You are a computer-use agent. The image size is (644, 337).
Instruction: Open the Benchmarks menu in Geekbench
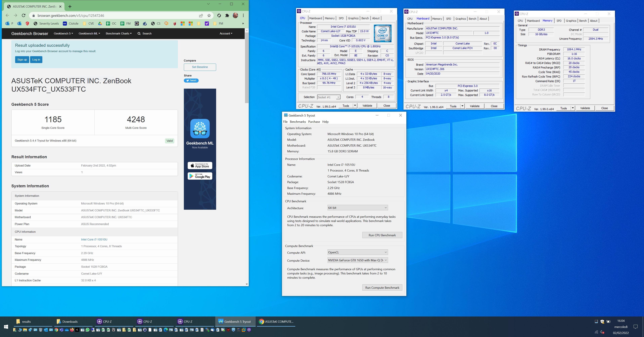click(298, 122)
